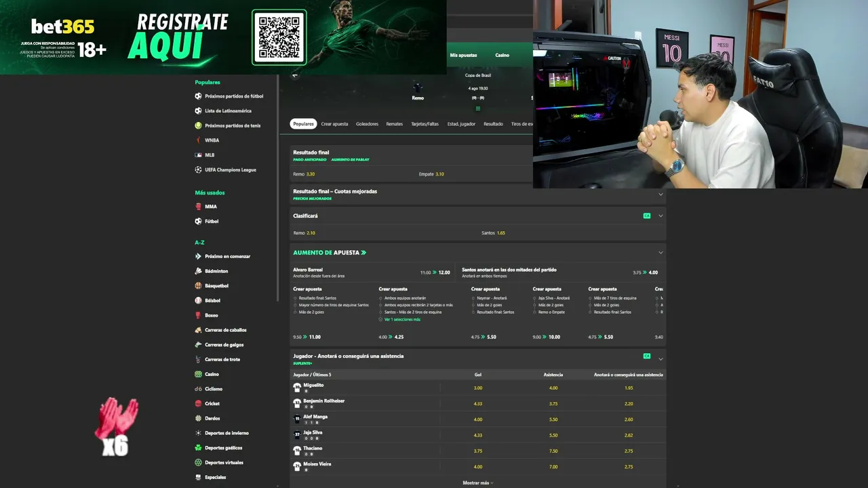Click the Fútbol ball icon under Más usados
868x488 pixels.
pyautogui.click(x=198, y=222)
